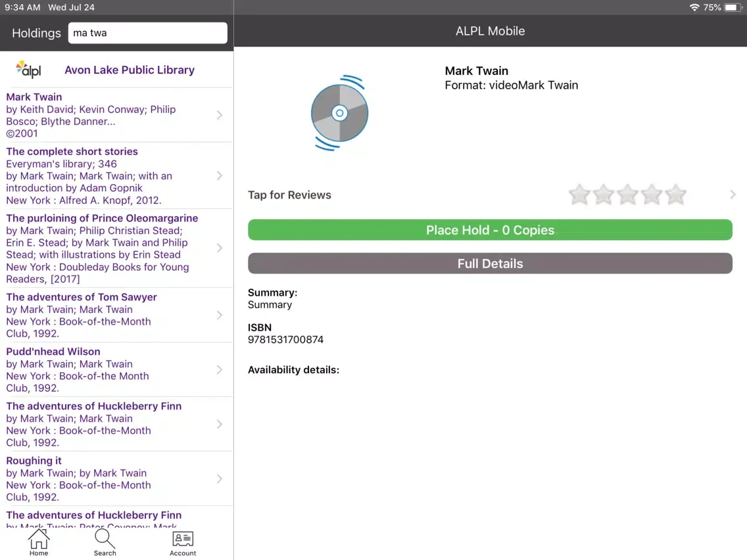Rate the title with the fifth star

pyautogui.click(x=675, y=195)
